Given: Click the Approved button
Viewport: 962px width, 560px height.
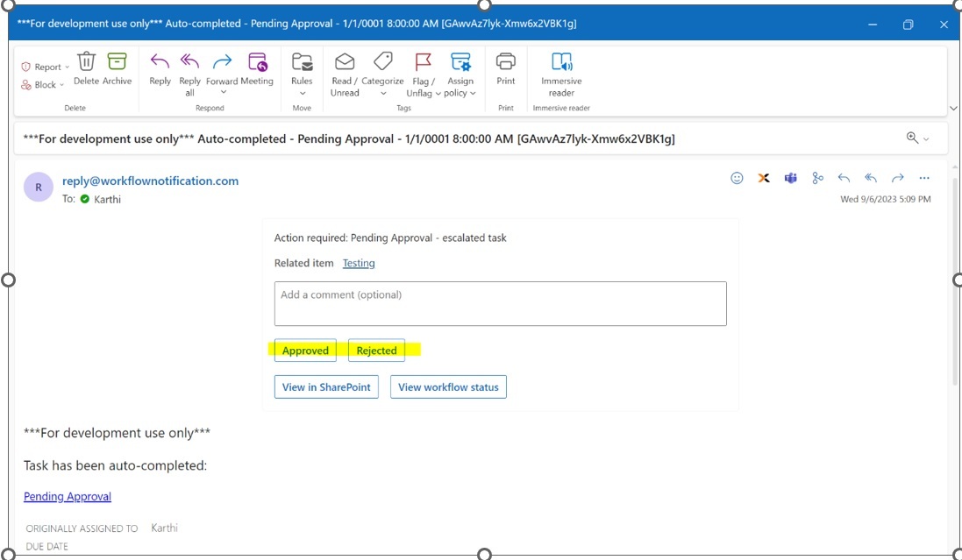Looking at the screenshot, I should click(x=305, y=351).
